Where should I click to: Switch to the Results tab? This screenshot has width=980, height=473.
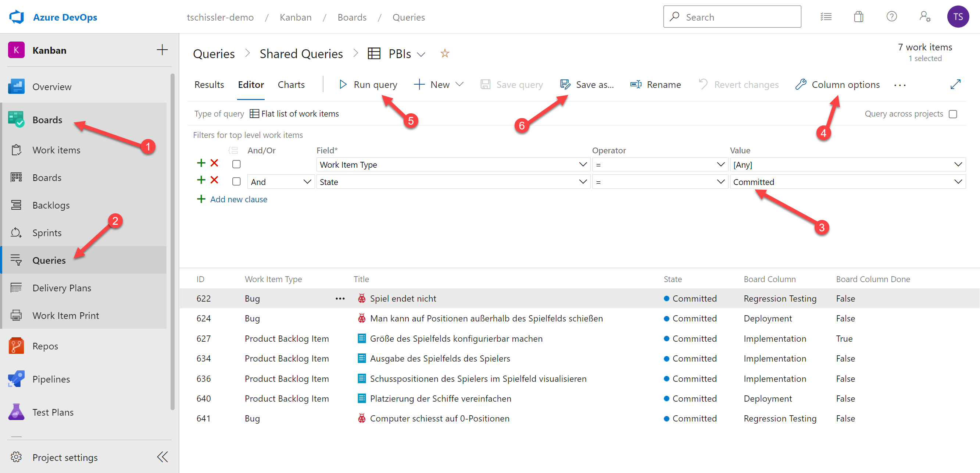click(x=209, y=85)
